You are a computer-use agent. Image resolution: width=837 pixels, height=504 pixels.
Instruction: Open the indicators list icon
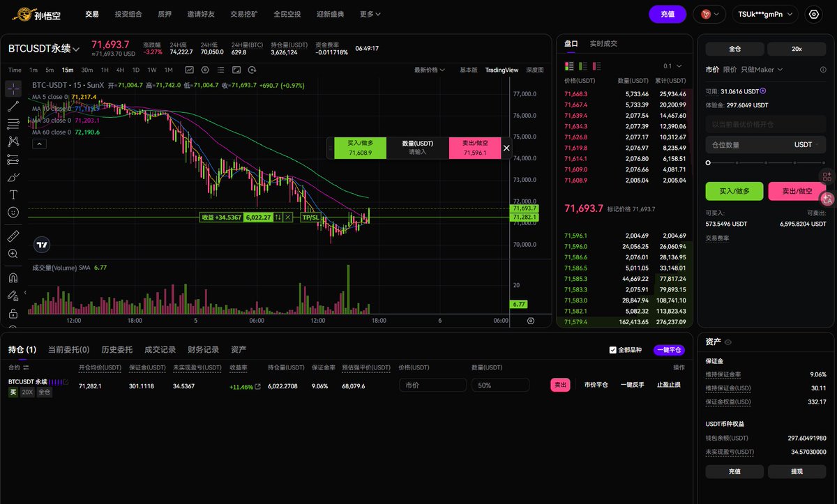(220, 70)
